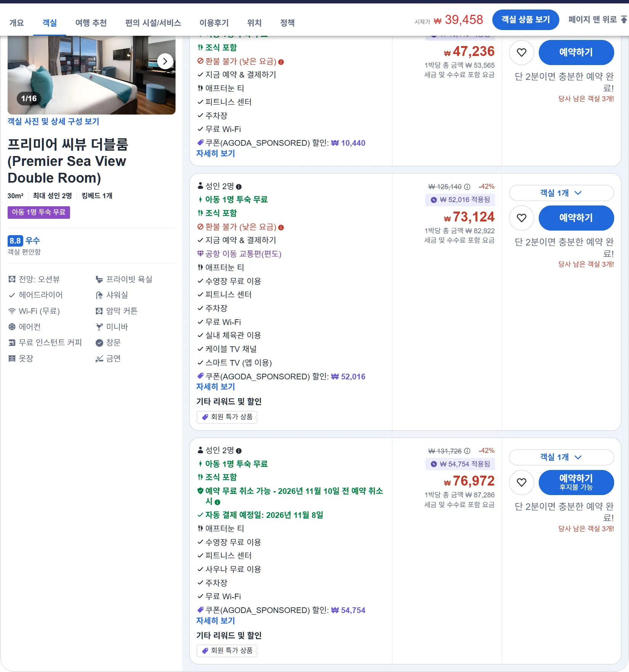Click the up arrow icon beside 페이지 맨 위로
This screenshot has width=629, height=672.
(624, 19)
